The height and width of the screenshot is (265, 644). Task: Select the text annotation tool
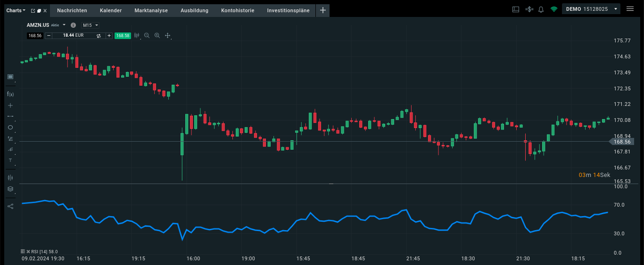[10, 161]
